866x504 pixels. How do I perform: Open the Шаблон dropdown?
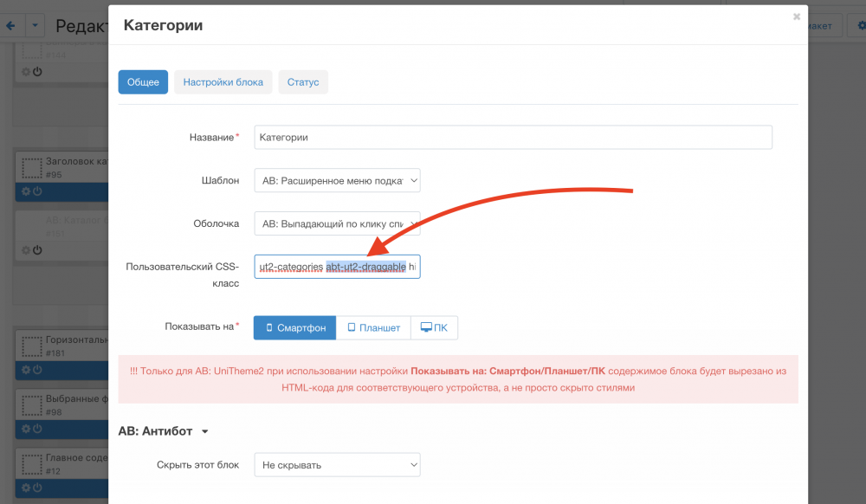click(337, 181)
